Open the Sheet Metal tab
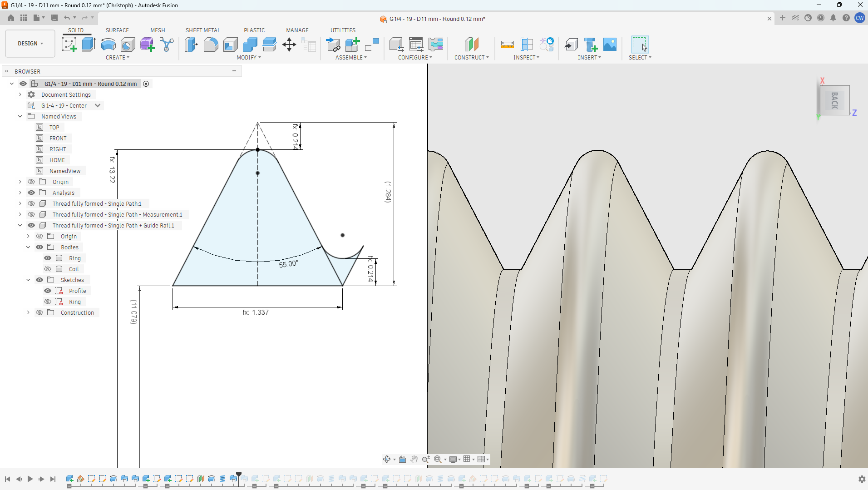 [x=203, y=30]
